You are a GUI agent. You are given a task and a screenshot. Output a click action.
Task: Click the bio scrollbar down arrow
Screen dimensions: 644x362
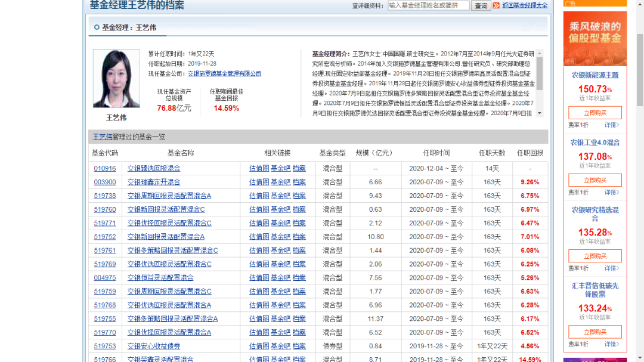click(540, 113)
